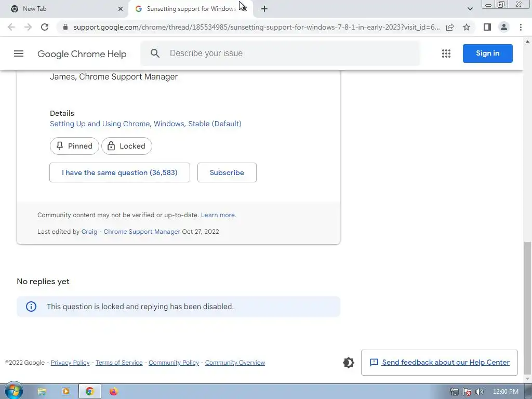Bookmark this page with star icon

pyautogui.click(x=467, y=27)
